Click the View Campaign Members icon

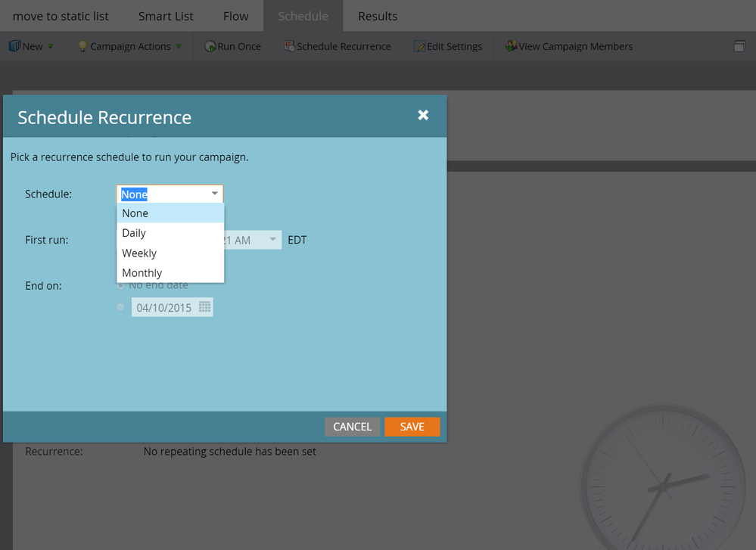512,46
